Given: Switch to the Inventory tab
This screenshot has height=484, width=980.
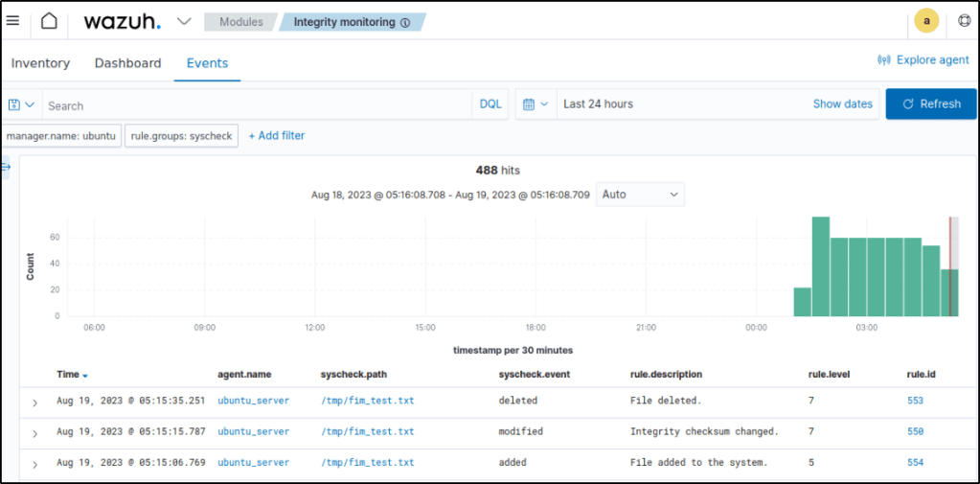Looking at the screenshot, I should pyautogui.click(x=40, y=63).
